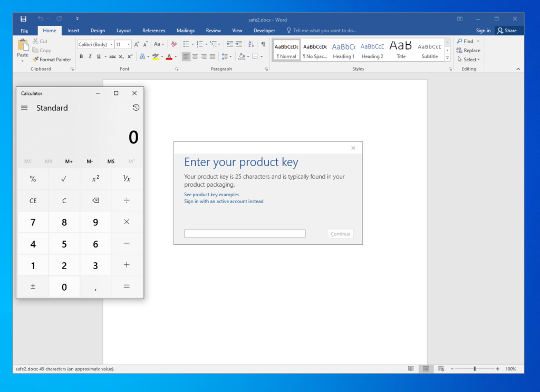Click Sign in with an active account instead
Image resolution: width=540 pixels, height=392 pixels.
point(224,202)
